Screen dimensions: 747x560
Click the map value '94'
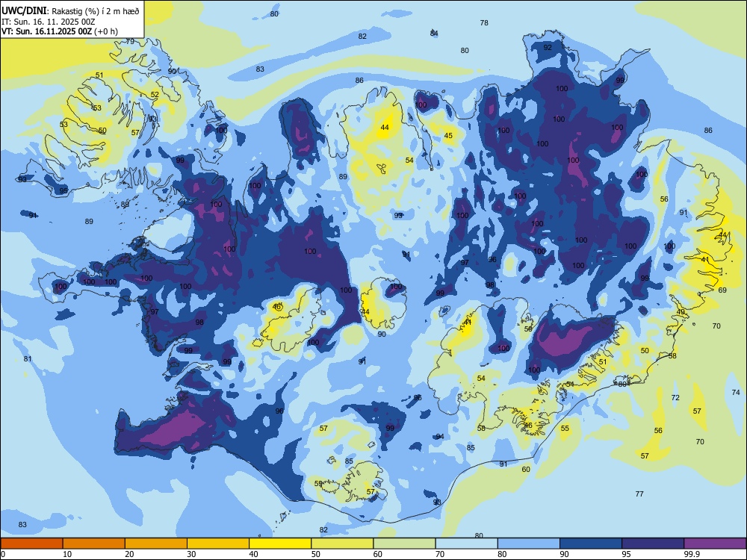click(x=440, y=437)
